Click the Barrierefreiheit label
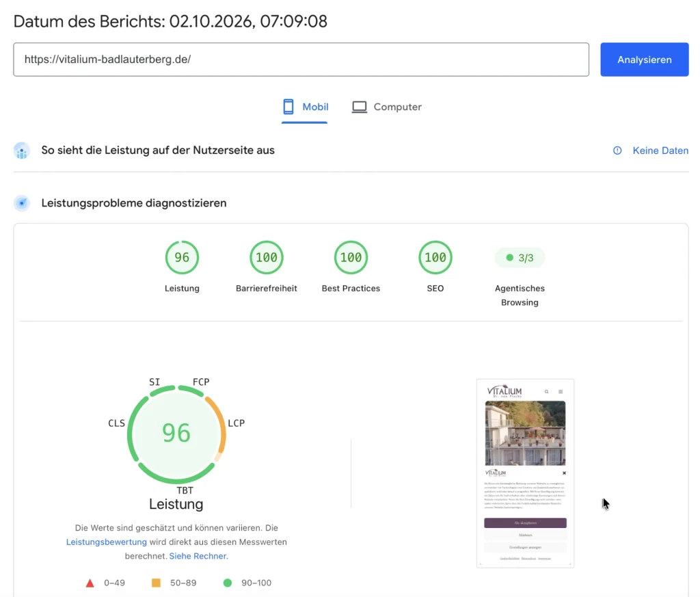The width and height of the screenshot is (700, 597). tap(266, 289)
